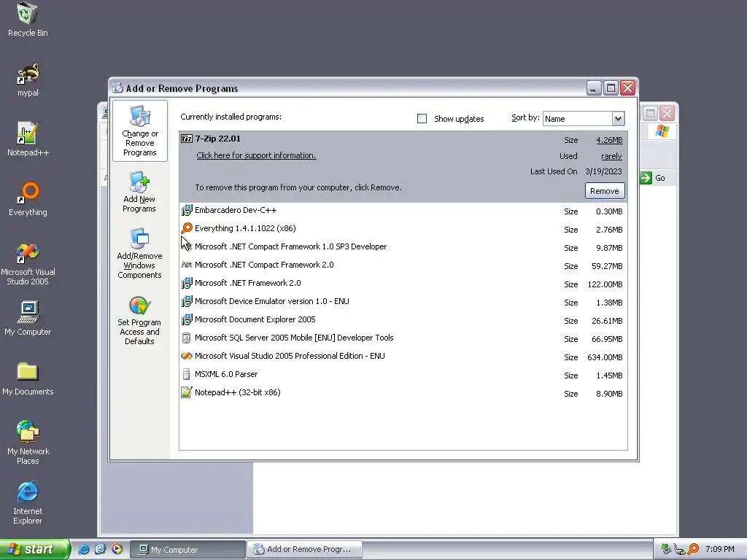Select Microsoft .NET Compact Framework 2.0 row text

[x=264, y=265]
